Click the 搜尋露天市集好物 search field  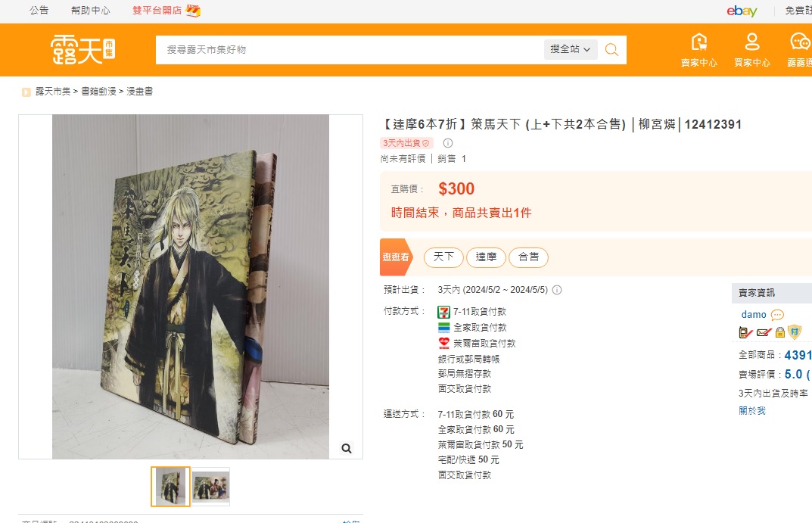(x=350, y=50)
